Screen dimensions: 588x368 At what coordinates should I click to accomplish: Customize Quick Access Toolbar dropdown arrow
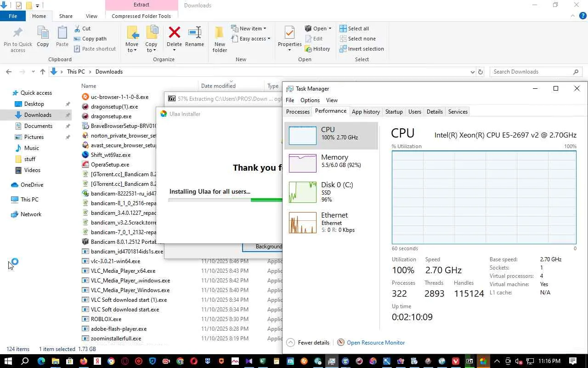click(x=37, y=6)
